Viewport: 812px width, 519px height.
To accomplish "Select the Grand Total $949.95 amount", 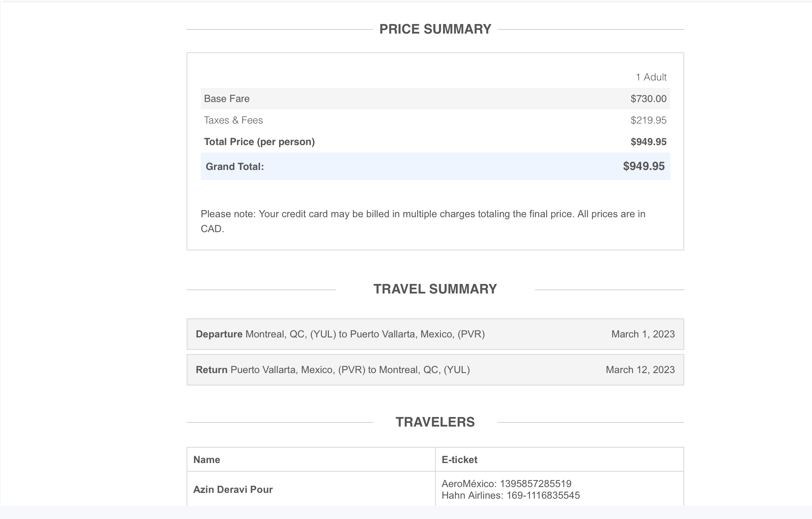I will (x=644, y=166).
